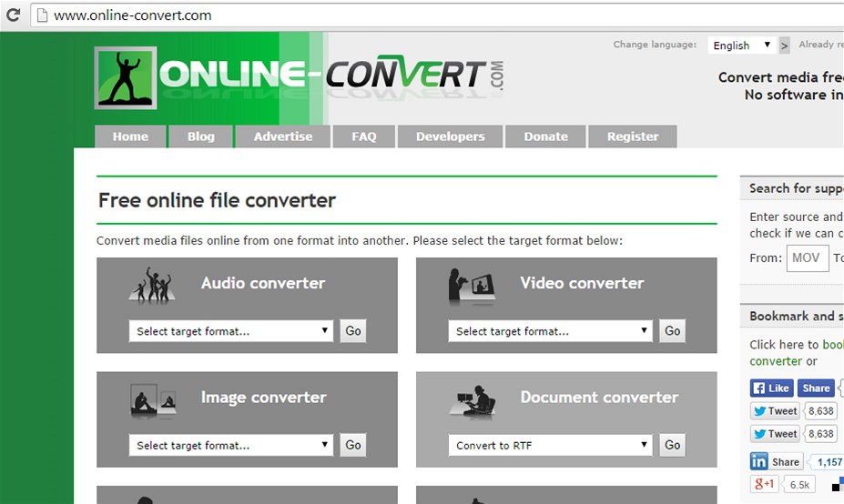Open the English language selector
This screenshot has height=504, width=844.
tap(741, 45)
